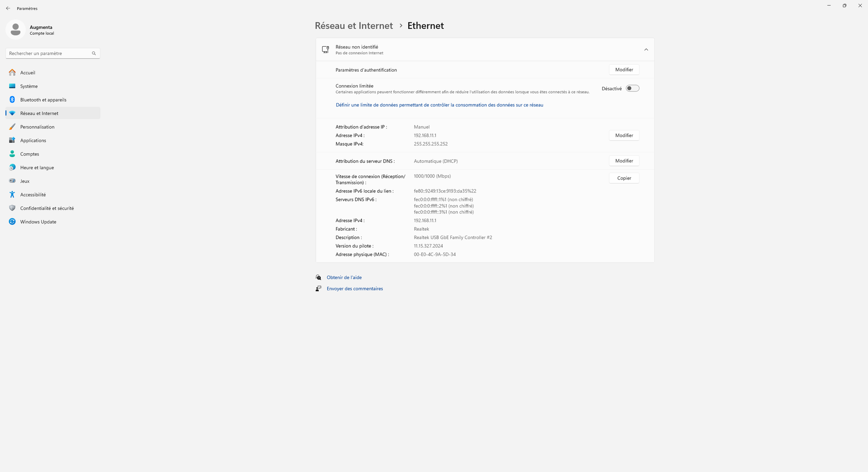The height and width of the screenshot is (472, 868).
Task: Click the Jeux gamepad icon
Action: point(12,181)
